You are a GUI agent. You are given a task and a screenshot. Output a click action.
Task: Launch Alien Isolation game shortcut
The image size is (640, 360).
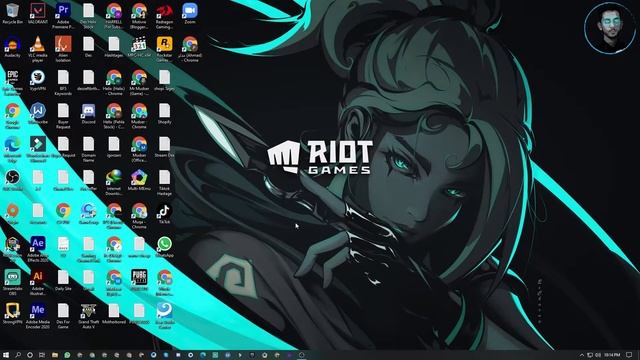63,49
